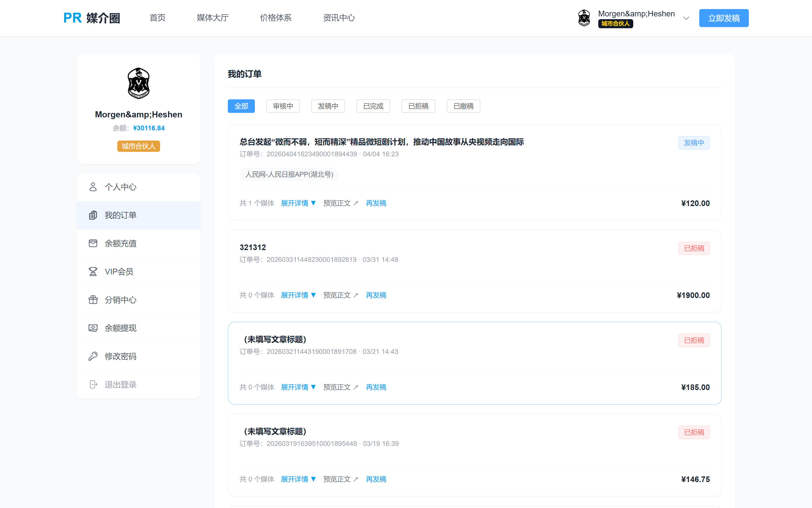Image resolution: width=812 pixels, height=508 pixels.
Task: Click the VIP会员 trophy icon
Action: 93,271
